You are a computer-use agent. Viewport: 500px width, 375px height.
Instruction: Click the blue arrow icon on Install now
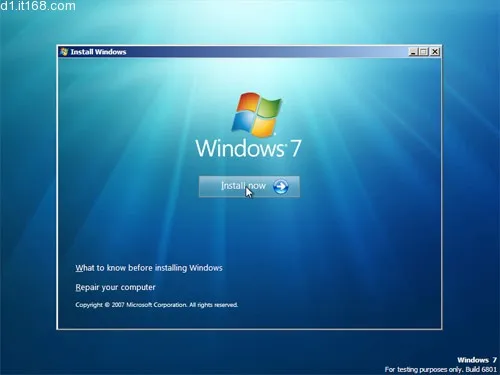(281, 187)
